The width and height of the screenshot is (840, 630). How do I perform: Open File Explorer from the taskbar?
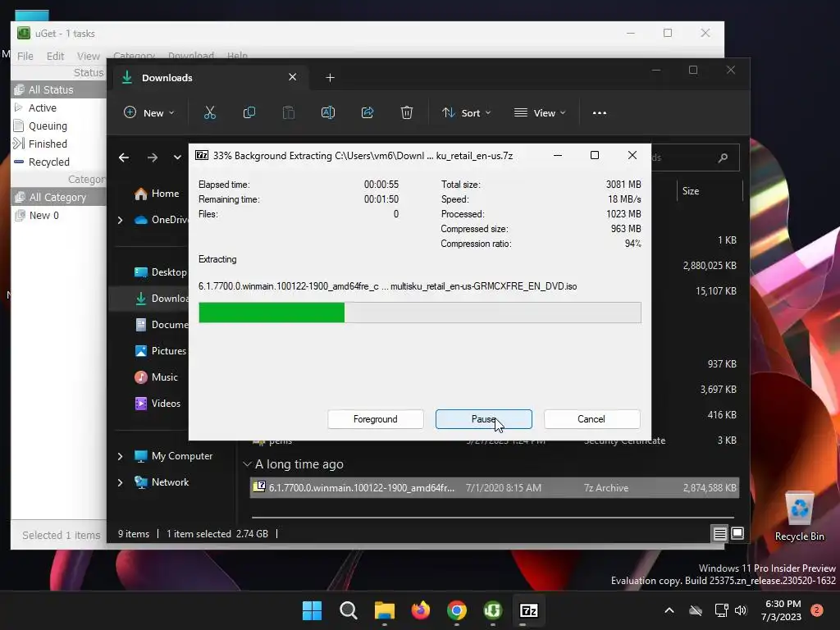coord(384,610)
